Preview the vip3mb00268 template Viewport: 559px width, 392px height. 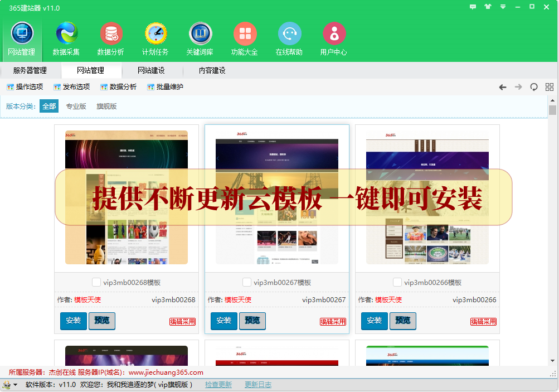click(x=102, y=321)
